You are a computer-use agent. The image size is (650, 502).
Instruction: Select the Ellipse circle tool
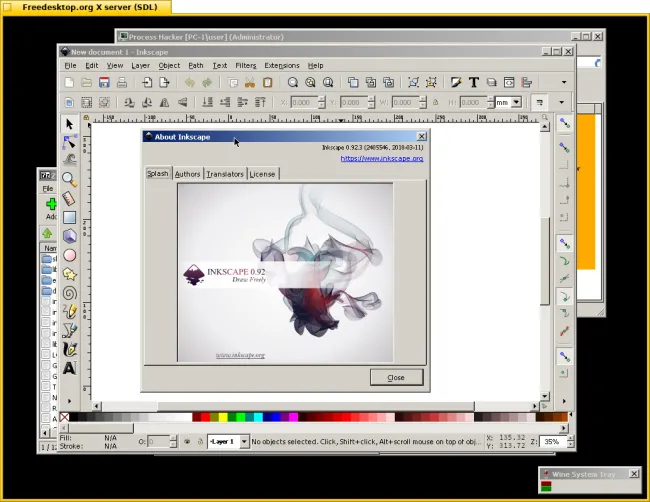(x=69, y=255)
